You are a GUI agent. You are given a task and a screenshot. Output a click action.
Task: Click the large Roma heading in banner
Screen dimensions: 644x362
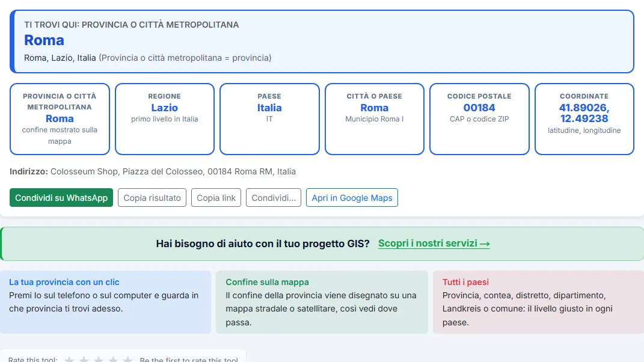pos(44,40)
